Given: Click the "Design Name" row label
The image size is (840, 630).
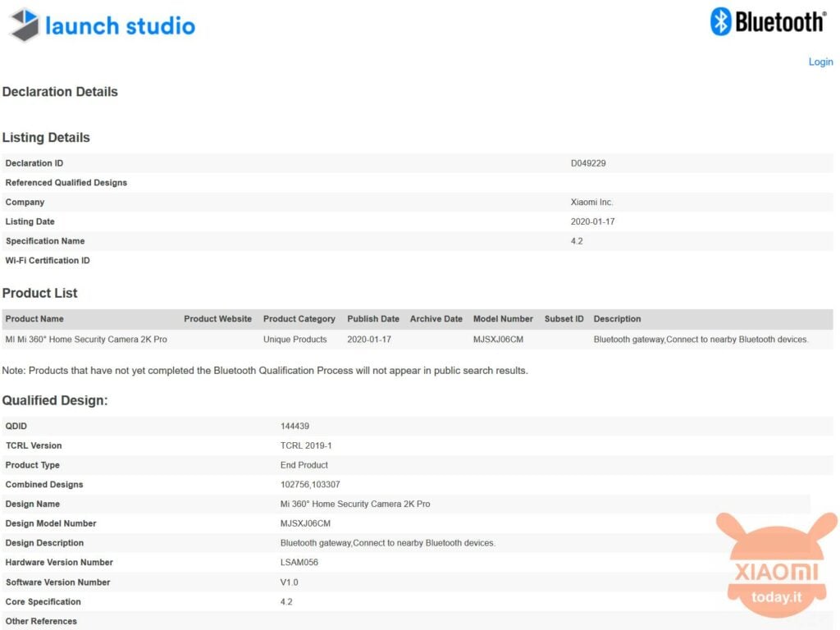Looking at the screenshot, I should click(x=33, y=504).
